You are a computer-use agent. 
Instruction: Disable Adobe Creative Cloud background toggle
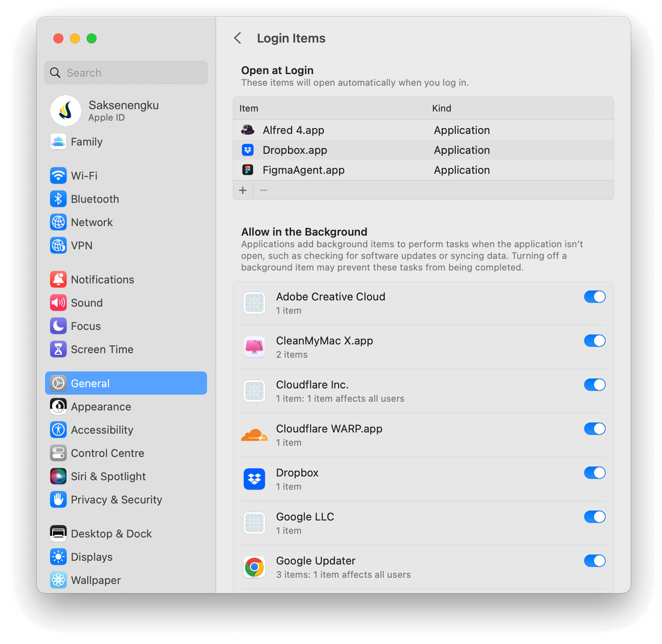594,297
